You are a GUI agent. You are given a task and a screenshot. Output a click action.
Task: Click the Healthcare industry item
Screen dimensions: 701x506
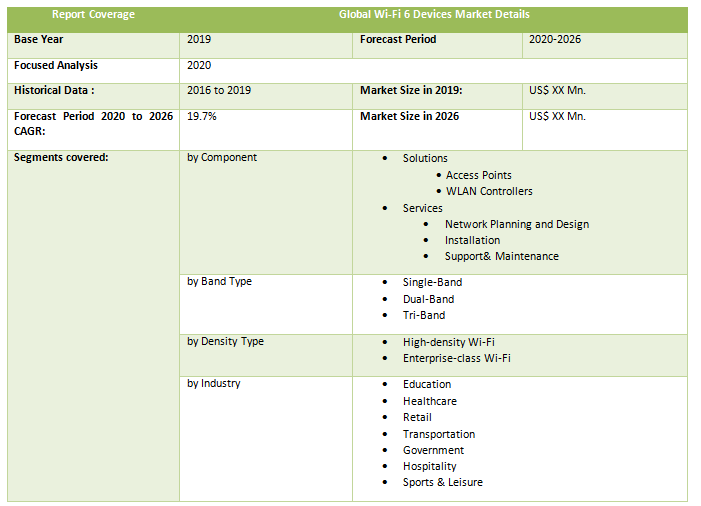coord(429,401)
